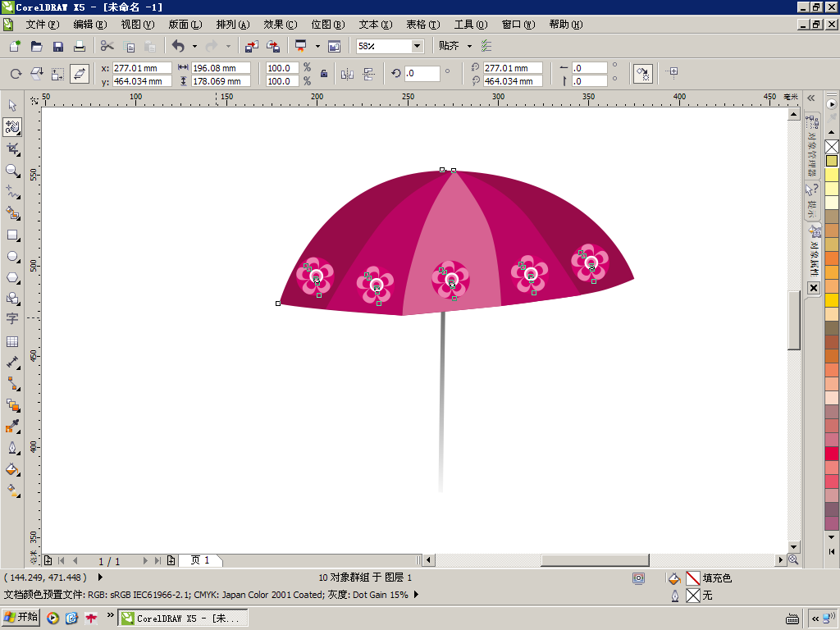Launch media player from quick launch
The height and width of the screenshot is (630, 840).
coord(52,619)
